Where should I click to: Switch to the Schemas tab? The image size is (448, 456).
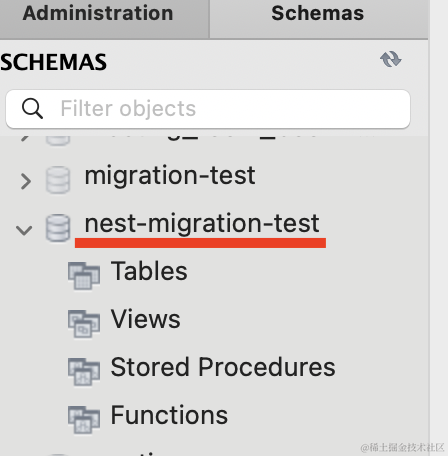pos(318,13)
